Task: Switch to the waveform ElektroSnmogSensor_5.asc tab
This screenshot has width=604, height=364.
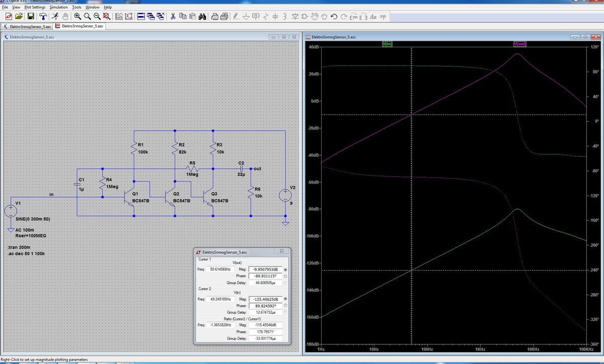Action: (x=79, y=26)
